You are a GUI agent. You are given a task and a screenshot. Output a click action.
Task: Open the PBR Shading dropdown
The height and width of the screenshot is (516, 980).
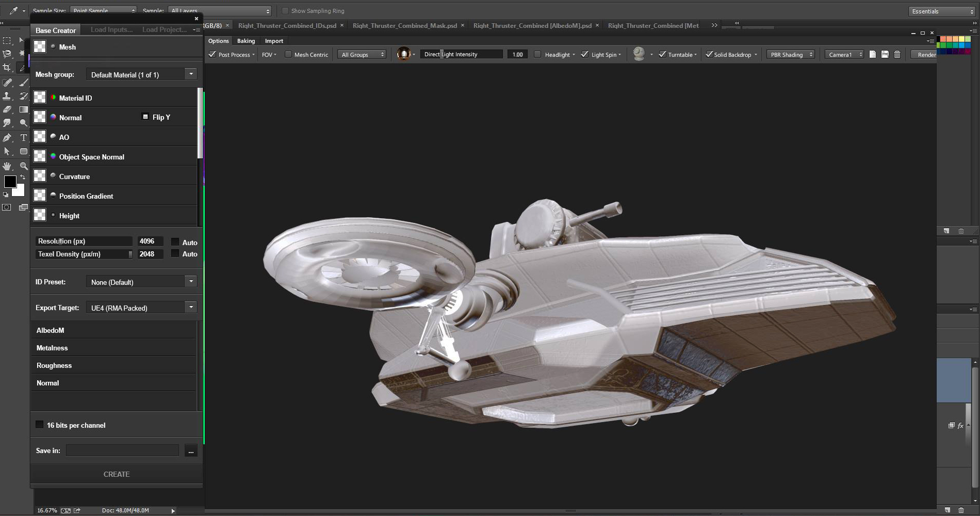click(x=791, y=54)
